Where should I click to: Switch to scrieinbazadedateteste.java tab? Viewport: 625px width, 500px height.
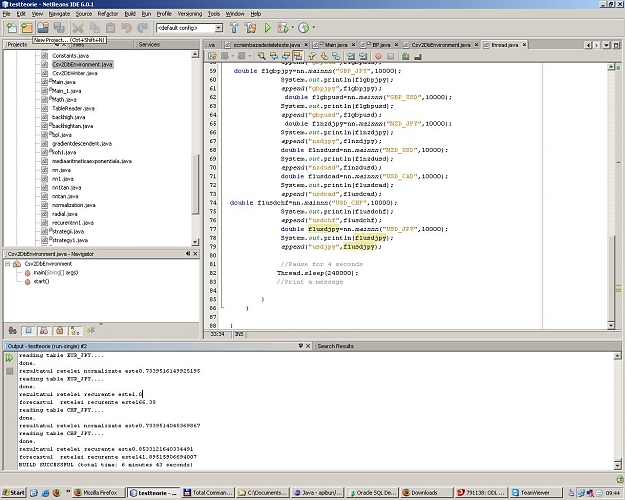coord(266,45)
